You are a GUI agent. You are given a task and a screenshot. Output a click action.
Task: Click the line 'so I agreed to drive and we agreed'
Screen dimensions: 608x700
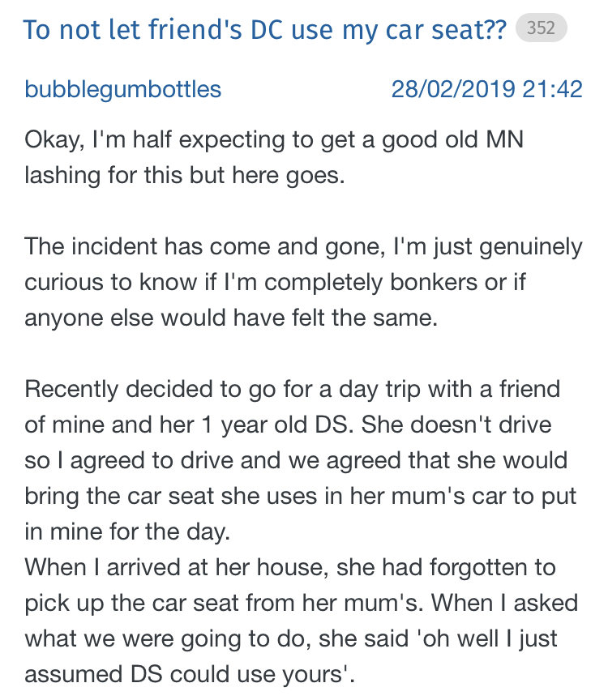point(296,460)
